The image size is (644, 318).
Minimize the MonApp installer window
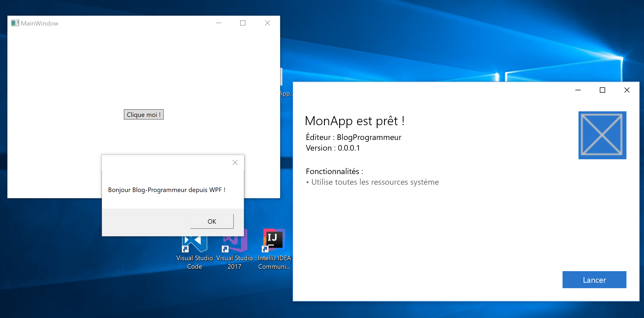point(578,90)
